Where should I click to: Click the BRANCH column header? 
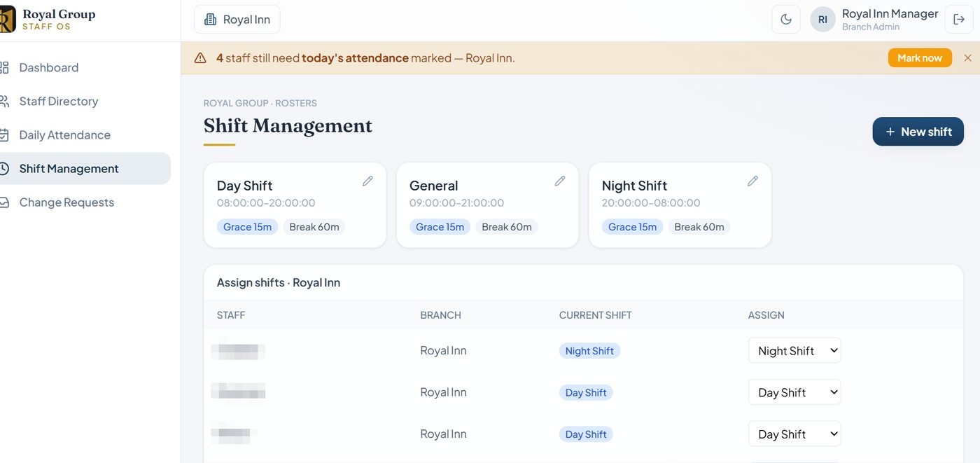coord(440,315)
